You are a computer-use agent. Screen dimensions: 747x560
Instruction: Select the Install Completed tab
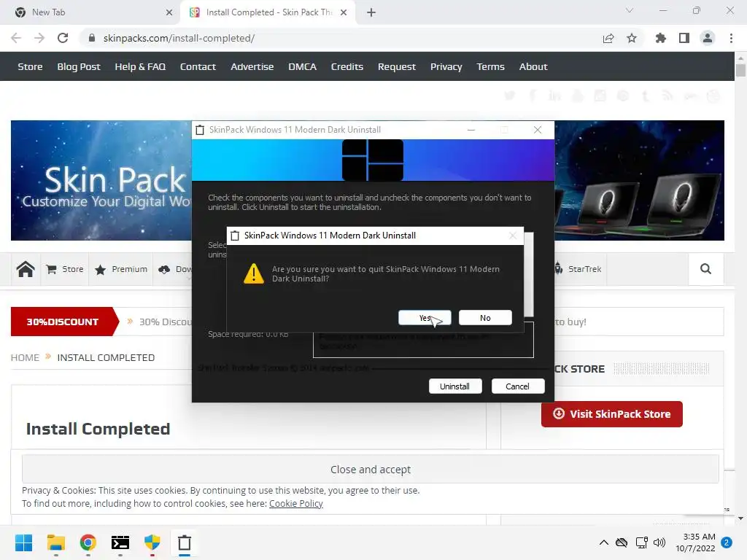pyautogui.click(x=267, y=12)
